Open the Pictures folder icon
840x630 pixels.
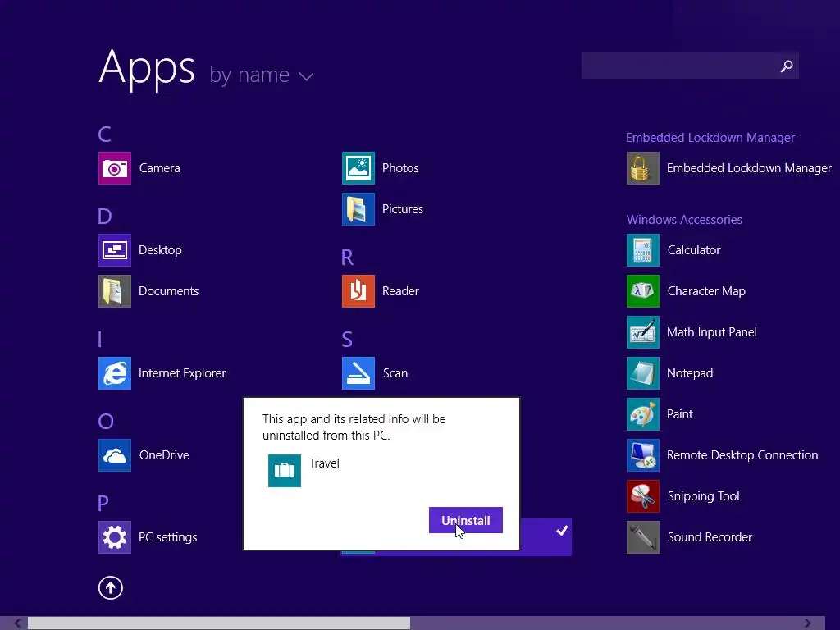coord(358,209)
